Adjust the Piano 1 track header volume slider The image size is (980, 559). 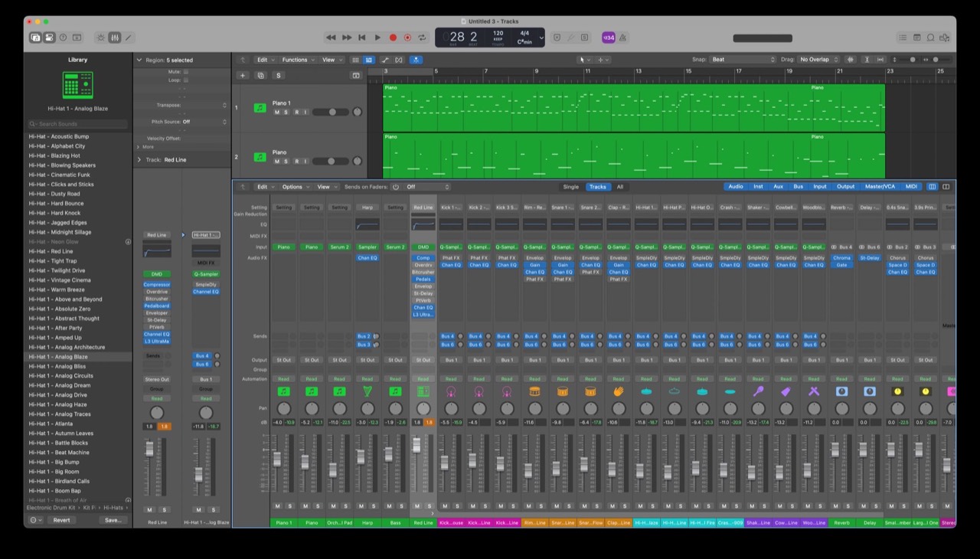tap(331, 112)
